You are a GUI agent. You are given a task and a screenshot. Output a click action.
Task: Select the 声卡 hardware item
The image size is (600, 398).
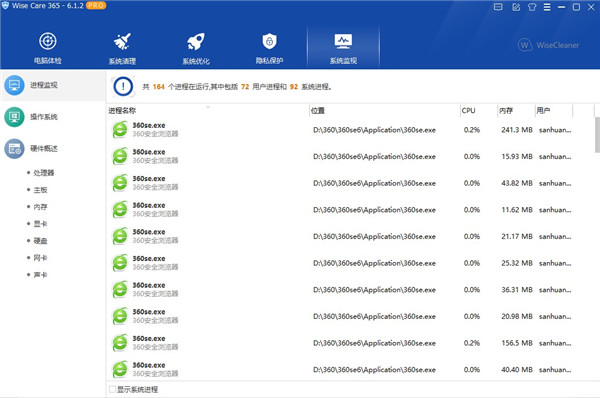pos(40,275)
